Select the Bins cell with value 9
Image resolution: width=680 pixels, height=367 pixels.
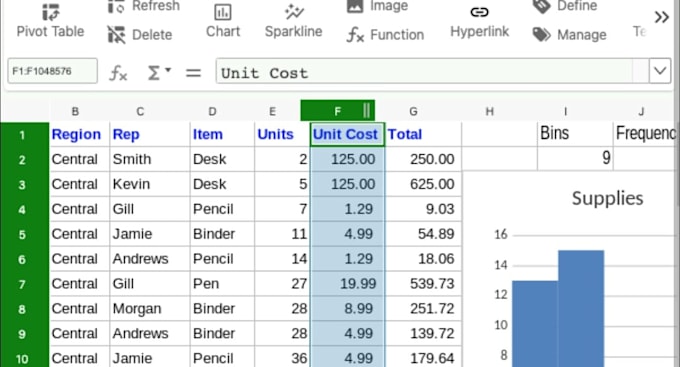(575, 158)
